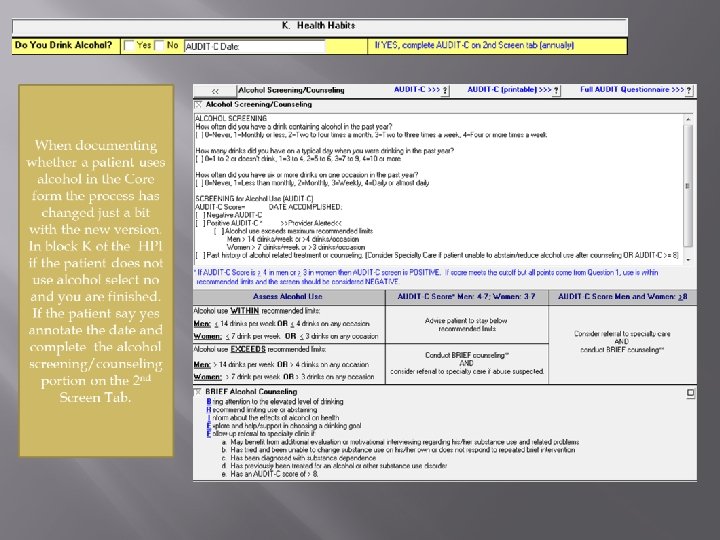720x540 pixels.
Task: Click the 'Positive AUDIT-C' bracket line
Action: (x=229, y=223)
